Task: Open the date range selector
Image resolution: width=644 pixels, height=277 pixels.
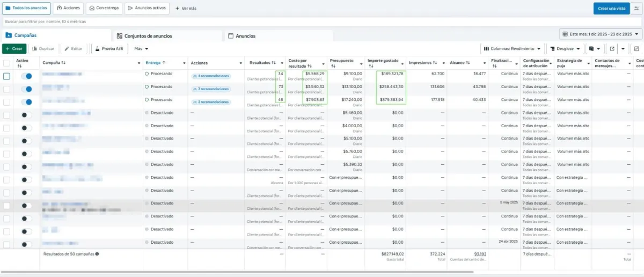Action: 601,34
